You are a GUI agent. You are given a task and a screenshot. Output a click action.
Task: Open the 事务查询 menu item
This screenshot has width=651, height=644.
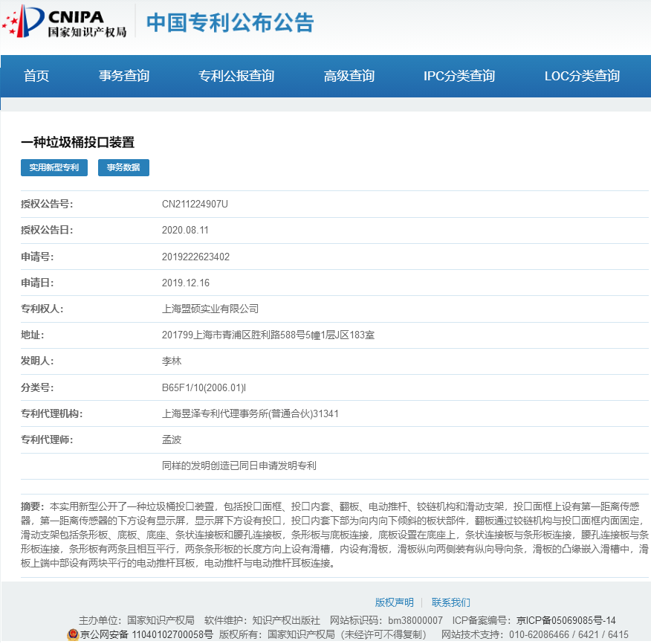[124, 76]
